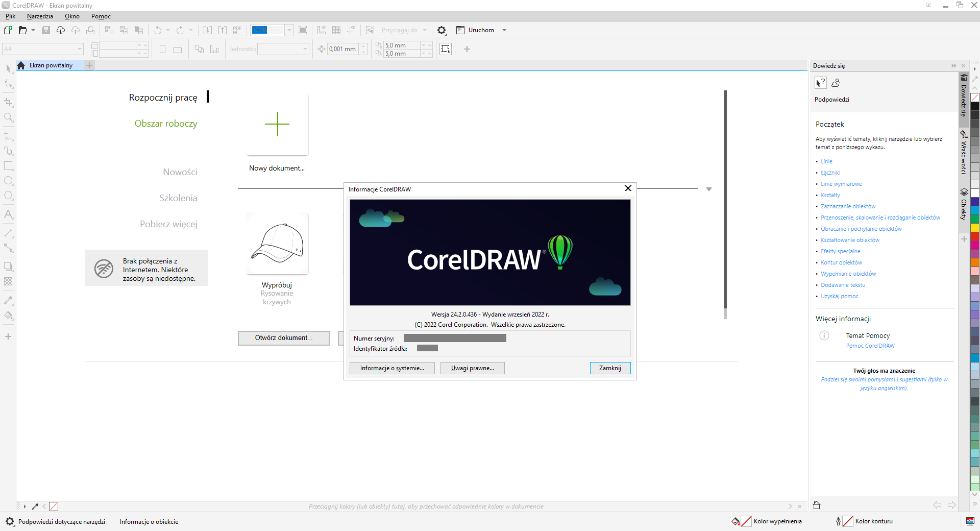Toggle guidelines display in the toolbar
The height and width of the screenshot is (531, 980).
coord(351,30)
